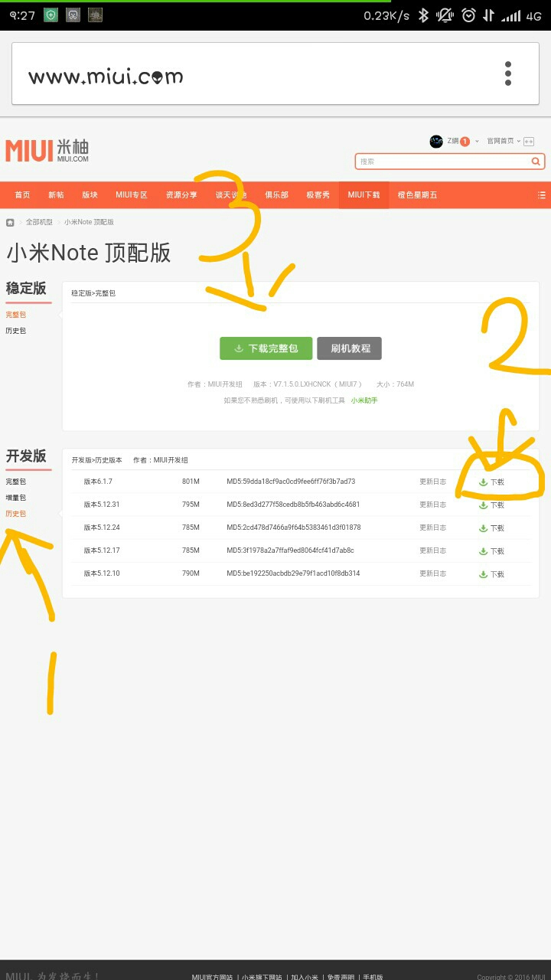
Task: Open the MIUI专区 nav item
Action: coord(132,195)
